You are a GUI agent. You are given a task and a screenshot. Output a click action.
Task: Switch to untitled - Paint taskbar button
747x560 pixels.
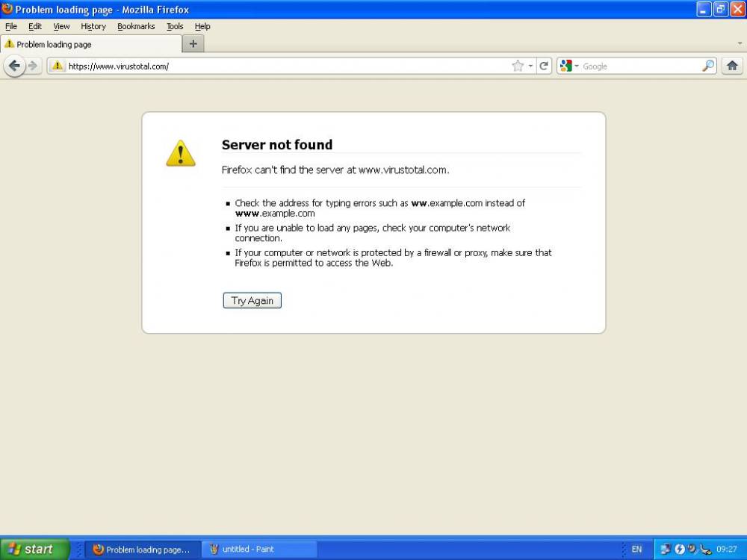258,549
